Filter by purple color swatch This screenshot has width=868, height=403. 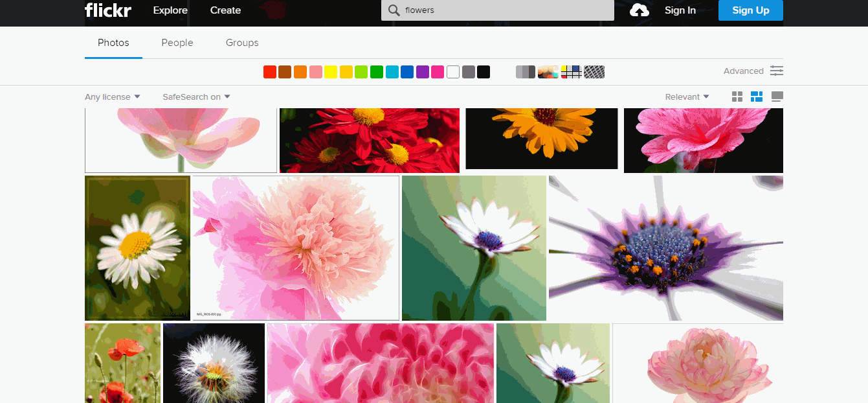tap(423, 72)
